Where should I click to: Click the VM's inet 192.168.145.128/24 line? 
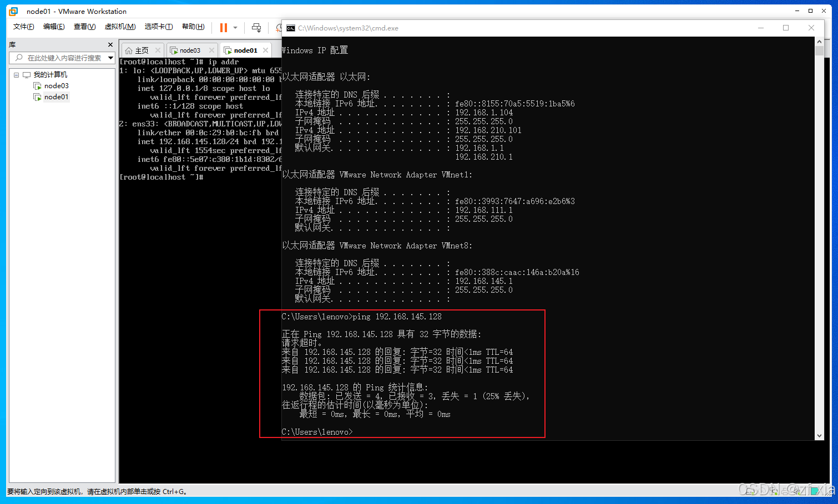[x=210, y=141]
